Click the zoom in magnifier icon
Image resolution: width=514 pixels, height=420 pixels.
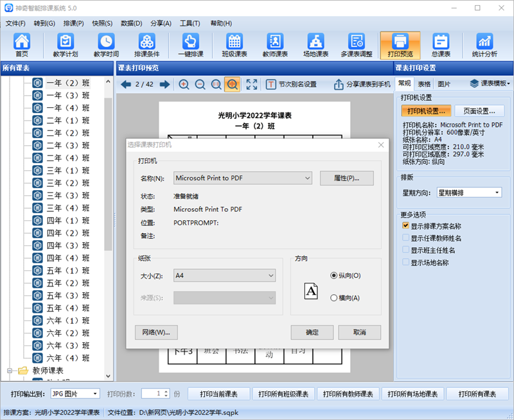tap(184, 84)
